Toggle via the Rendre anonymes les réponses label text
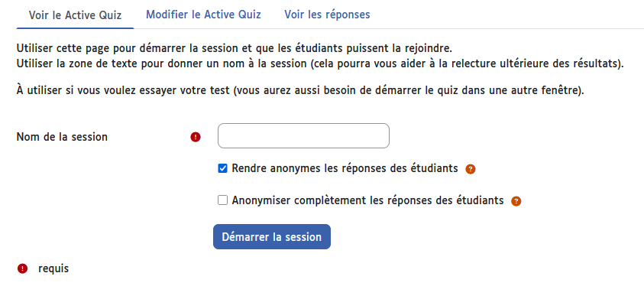Screen dimensions: 644x286 point(345,168)
